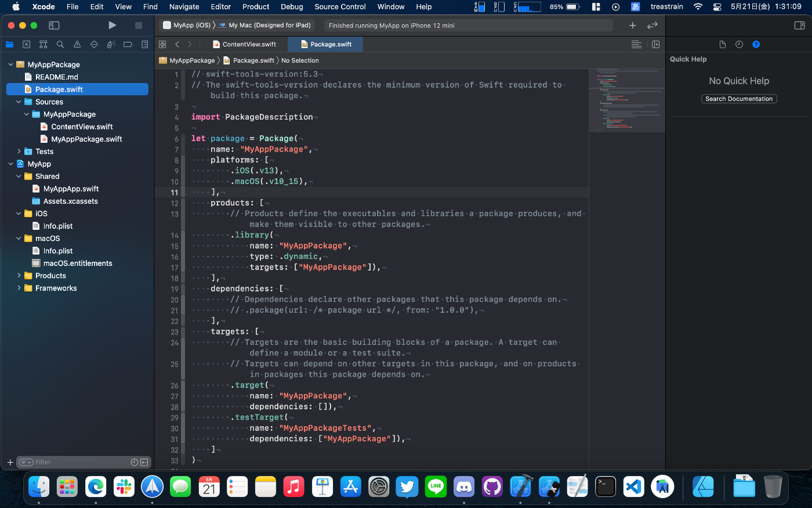Click the Search Documentation button
This screenshot has width=812, height=508.
coord(739,99)
